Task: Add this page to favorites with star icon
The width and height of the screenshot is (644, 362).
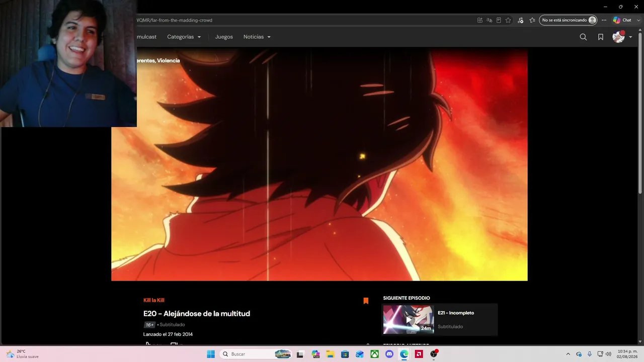Action: pyautogui.click(x=508, y=20)
